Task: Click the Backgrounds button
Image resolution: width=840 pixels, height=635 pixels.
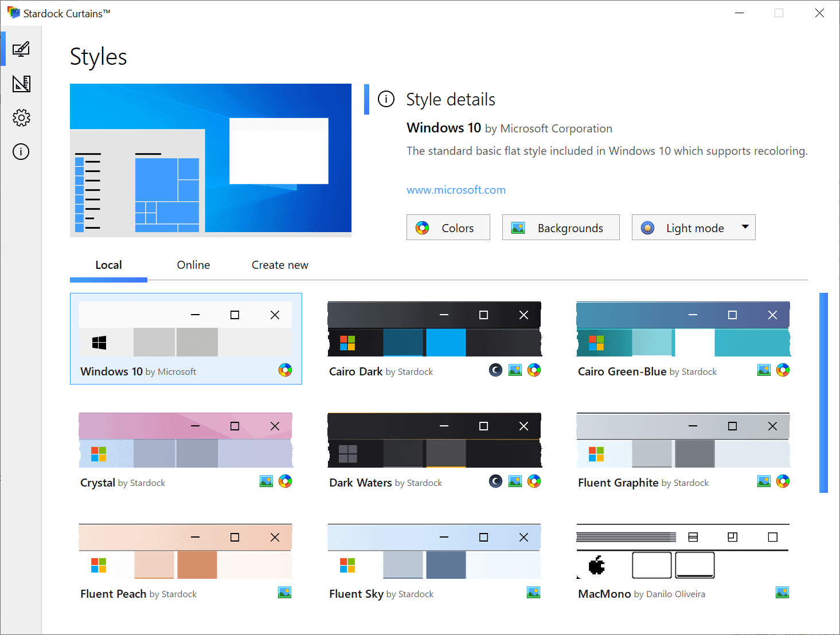Action: tap(561, 228)
